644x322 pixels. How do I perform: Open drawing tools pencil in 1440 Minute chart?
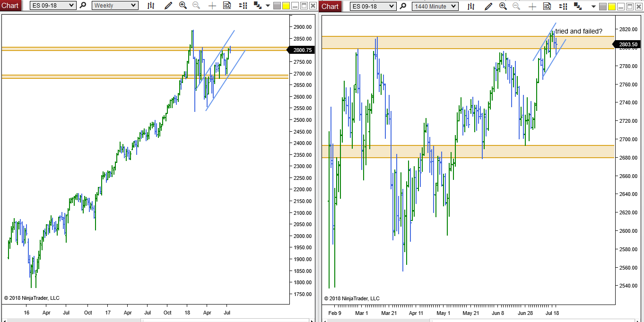pos(488,6)
